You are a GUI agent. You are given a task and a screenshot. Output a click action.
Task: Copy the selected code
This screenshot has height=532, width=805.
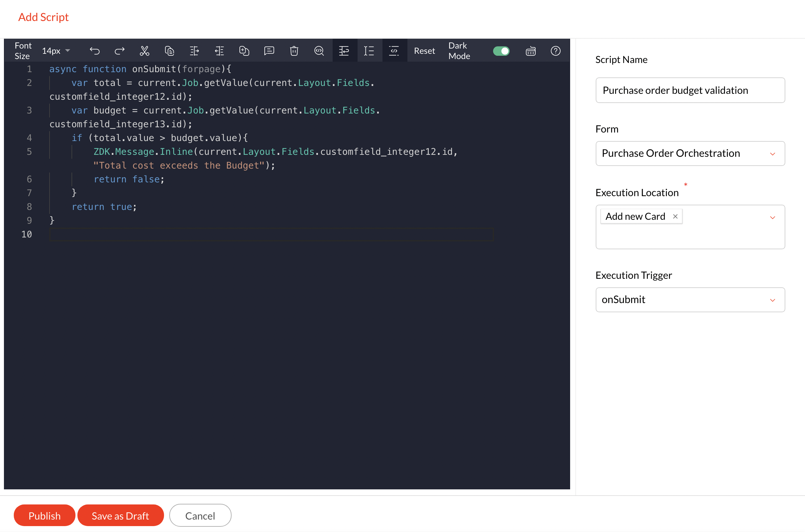(x=169, y=51)
